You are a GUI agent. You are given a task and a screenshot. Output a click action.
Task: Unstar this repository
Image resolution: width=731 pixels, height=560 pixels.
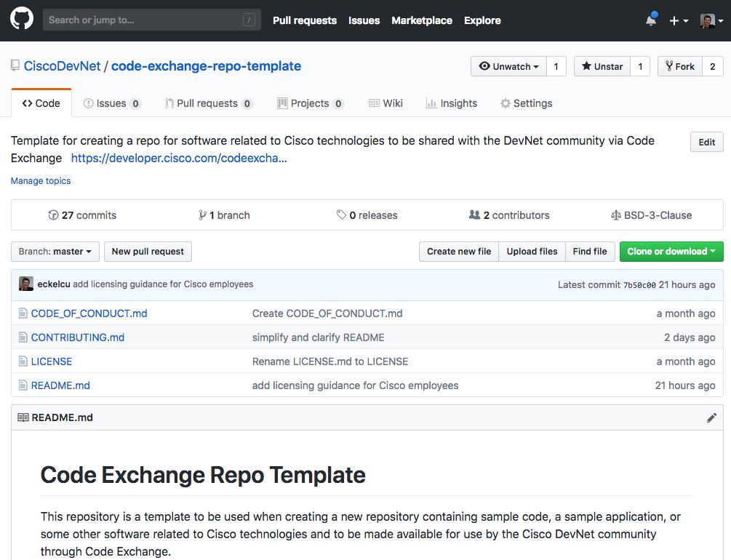click(602, 66)
